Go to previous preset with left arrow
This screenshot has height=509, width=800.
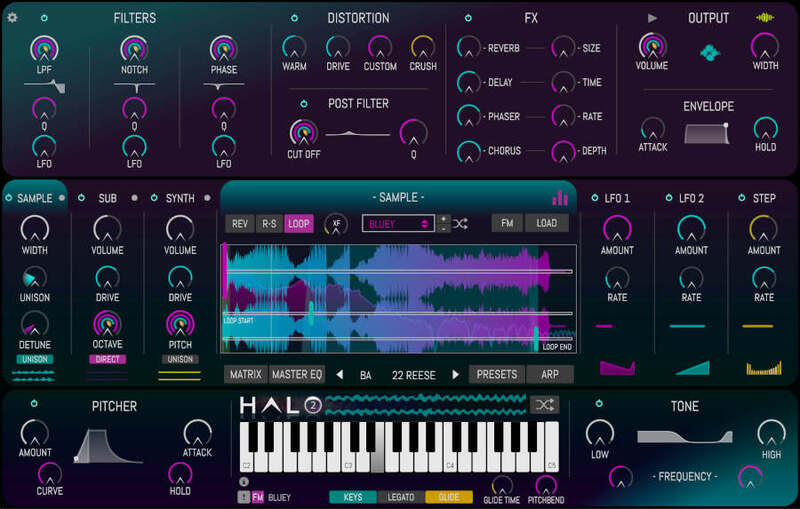pos(338,375)
